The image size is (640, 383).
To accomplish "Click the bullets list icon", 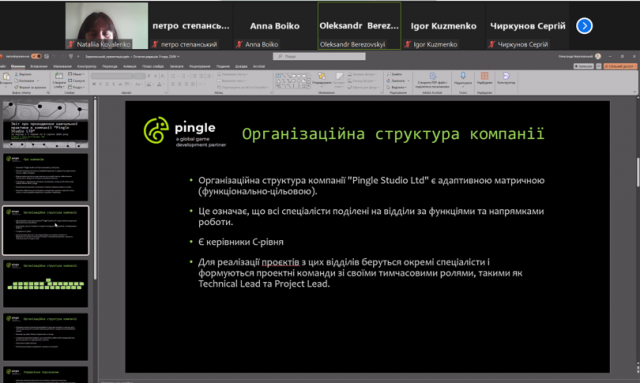I will [x=173, y=76].
